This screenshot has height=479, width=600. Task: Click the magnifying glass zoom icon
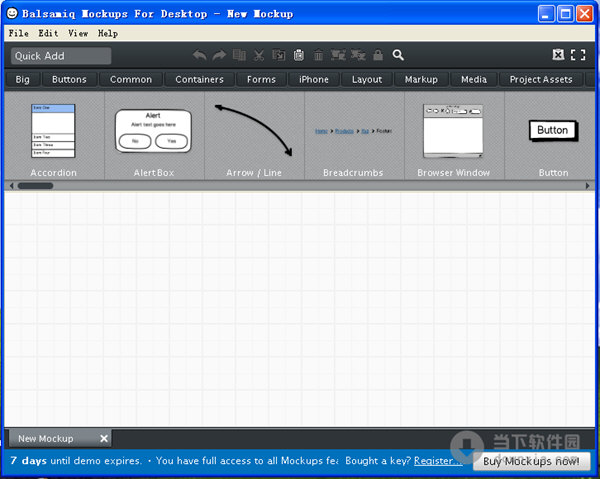[398, 55]
